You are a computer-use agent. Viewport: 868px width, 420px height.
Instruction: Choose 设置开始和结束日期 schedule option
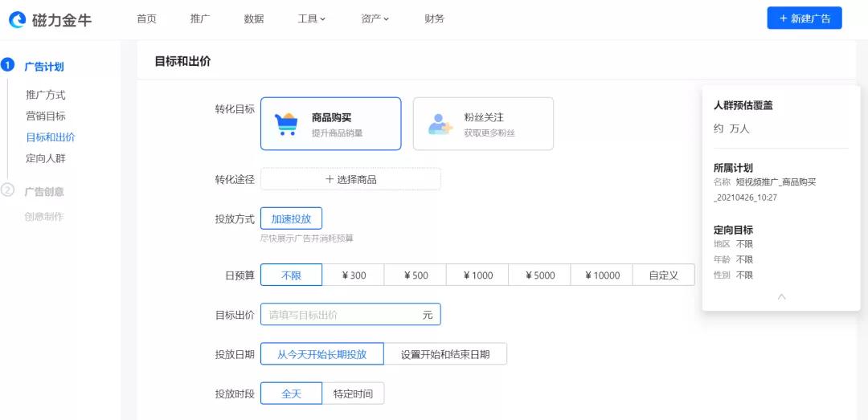[445, 354]
